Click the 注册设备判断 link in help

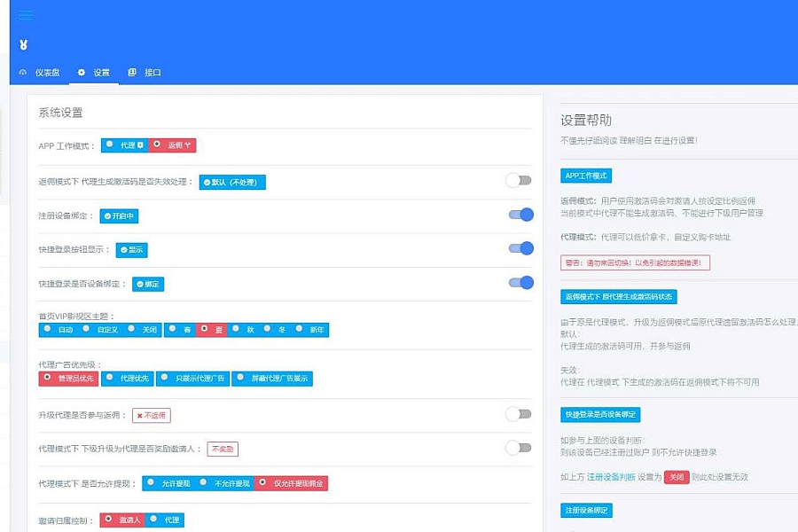coord(611,476)
